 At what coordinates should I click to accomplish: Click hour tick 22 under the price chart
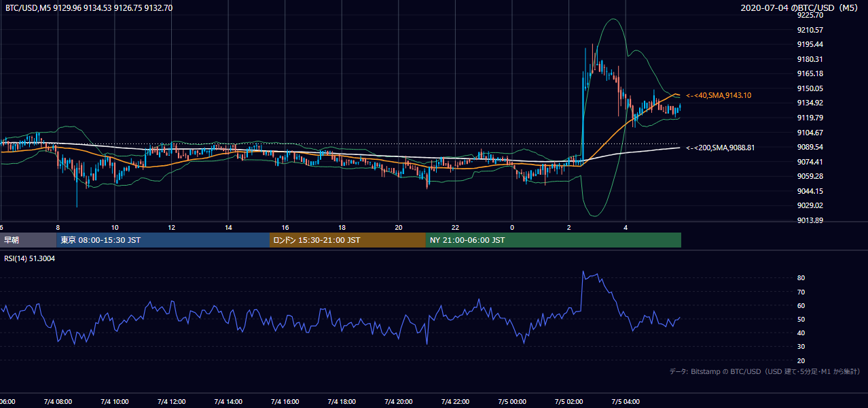coord(455,227)
